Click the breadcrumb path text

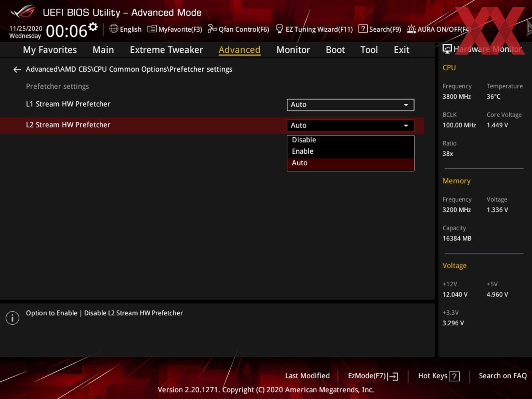pyautogui.click(x=129, y=69)
